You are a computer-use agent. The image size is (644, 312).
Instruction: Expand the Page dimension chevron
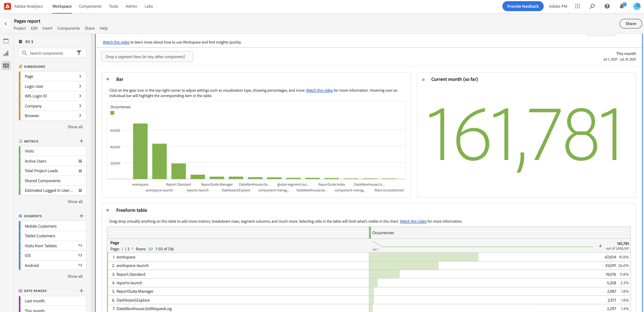pos(80,76)
